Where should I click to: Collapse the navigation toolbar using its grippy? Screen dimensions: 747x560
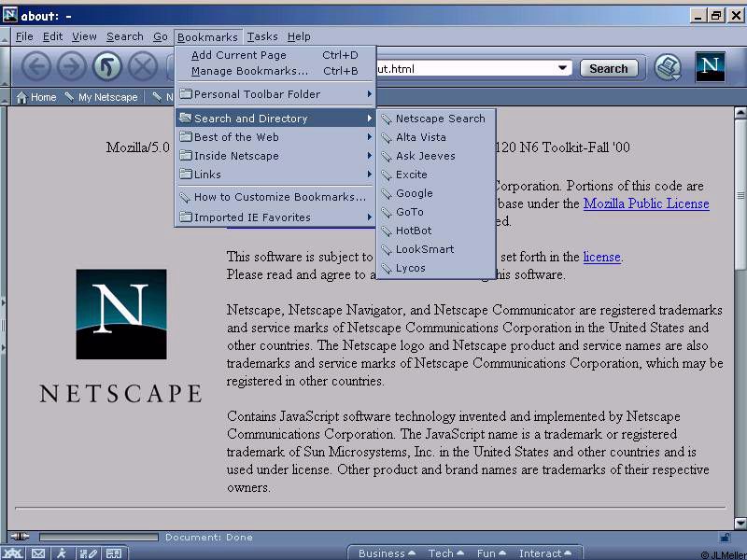(5, 66)
